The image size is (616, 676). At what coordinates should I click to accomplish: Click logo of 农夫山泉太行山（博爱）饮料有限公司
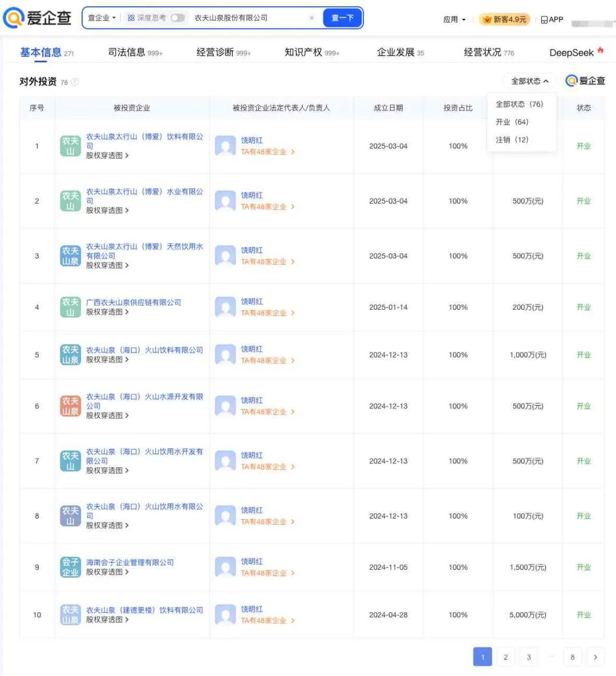pos(70,145)
